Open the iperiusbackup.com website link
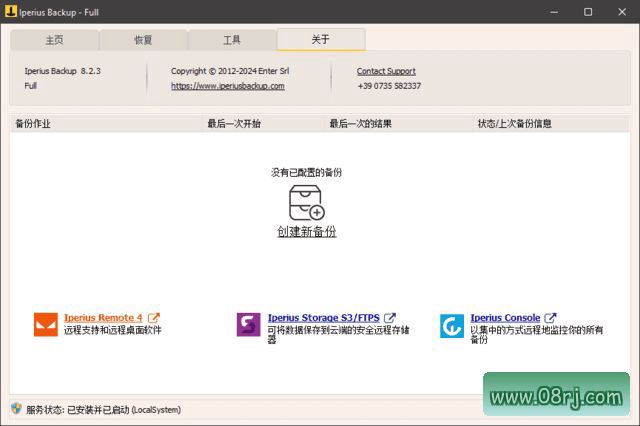Screen dimensions: 640x426 click(228, 86)
